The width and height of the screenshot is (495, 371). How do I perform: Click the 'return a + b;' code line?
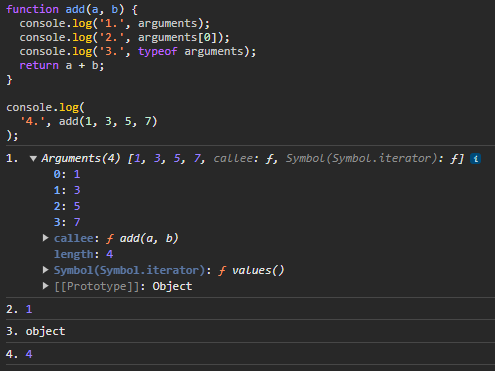62,65
